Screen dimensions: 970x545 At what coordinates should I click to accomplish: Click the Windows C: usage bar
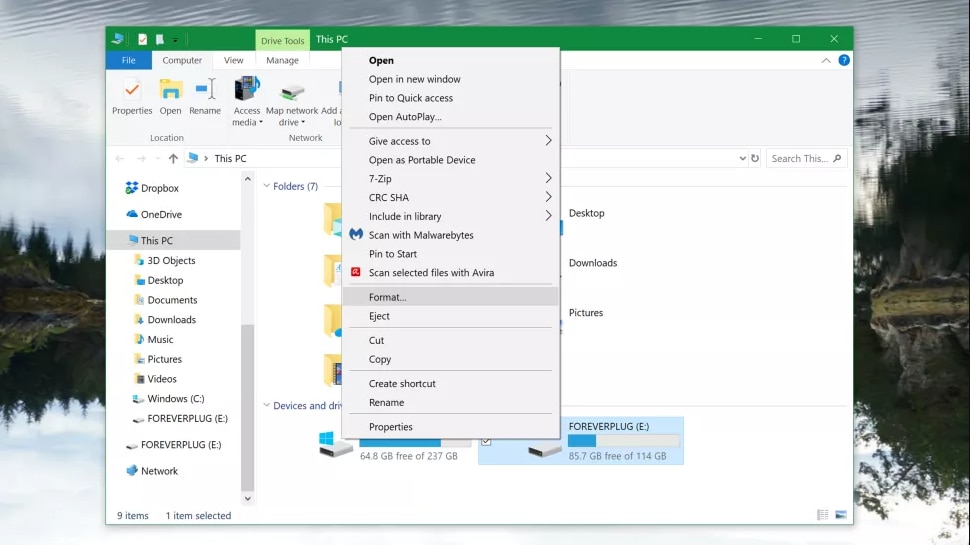415,442
